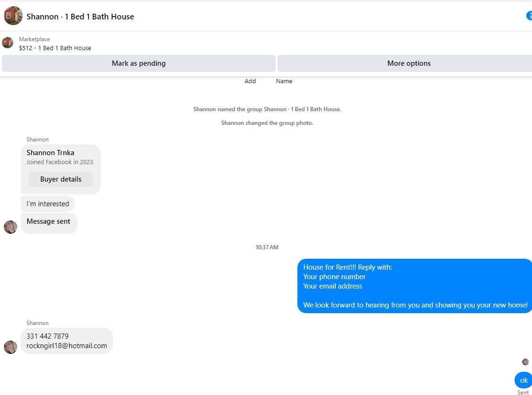The width and height of the screenshot is (532, 395).
Task: Click the sent "ok" message bubble
Action: tap(523, 380)
